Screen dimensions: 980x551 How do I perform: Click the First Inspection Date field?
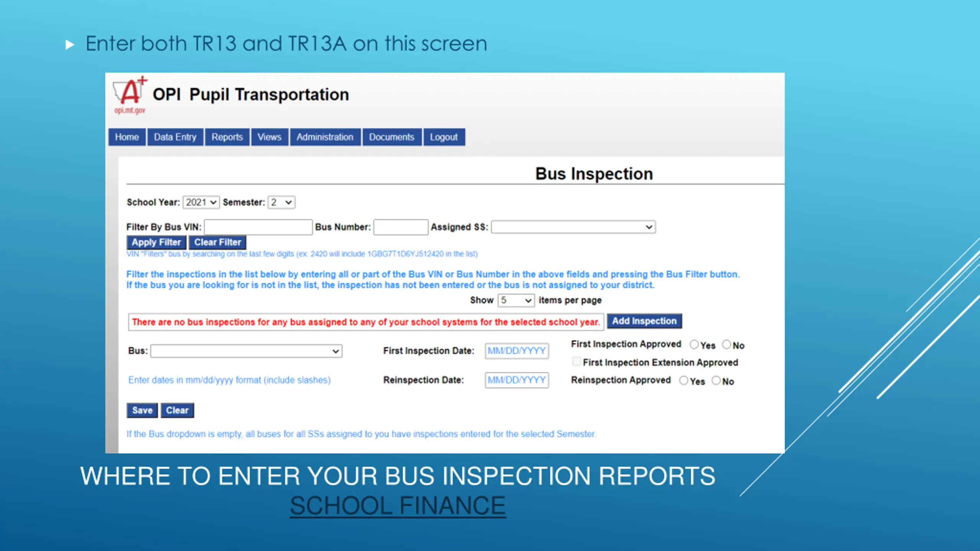pyautogui.click(x=517, y=351)
